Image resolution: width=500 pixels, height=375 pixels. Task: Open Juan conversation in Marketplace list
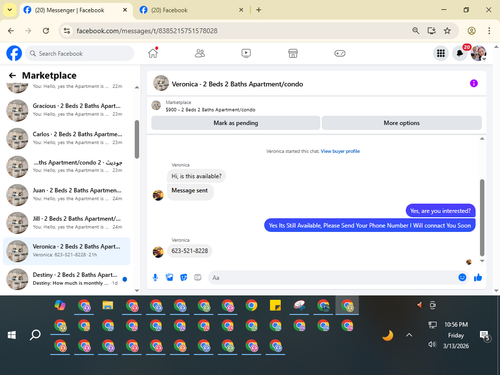pos(67,195)
